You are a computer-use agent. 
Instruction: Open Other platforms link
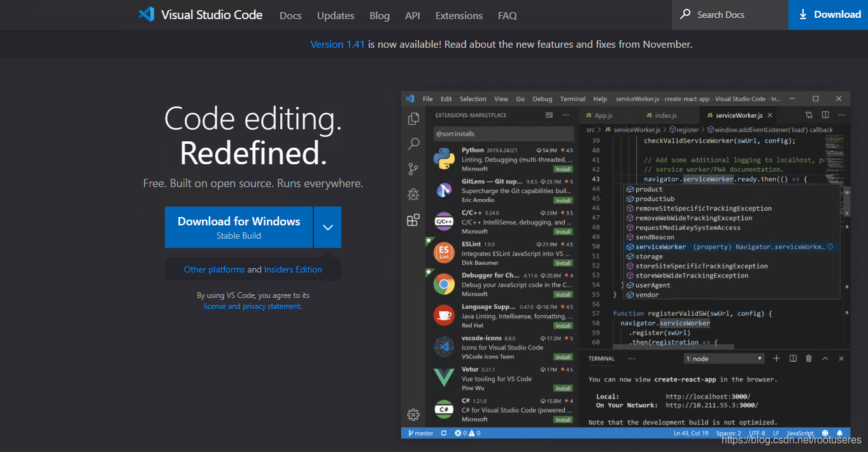pos(214,269)
